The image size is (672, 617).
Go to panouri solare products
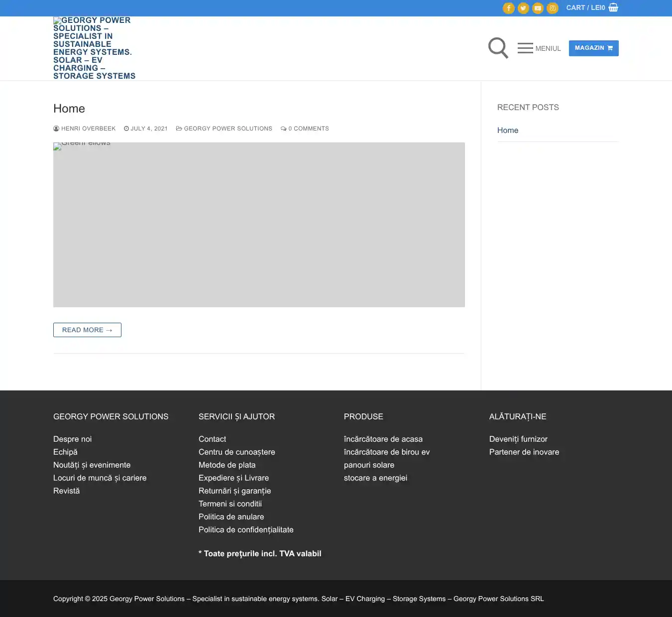pos(369,465)
